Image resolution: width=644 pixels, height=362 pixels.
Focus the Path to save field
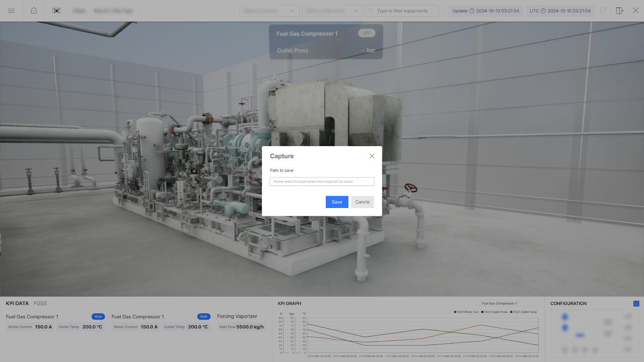[322, 182]
